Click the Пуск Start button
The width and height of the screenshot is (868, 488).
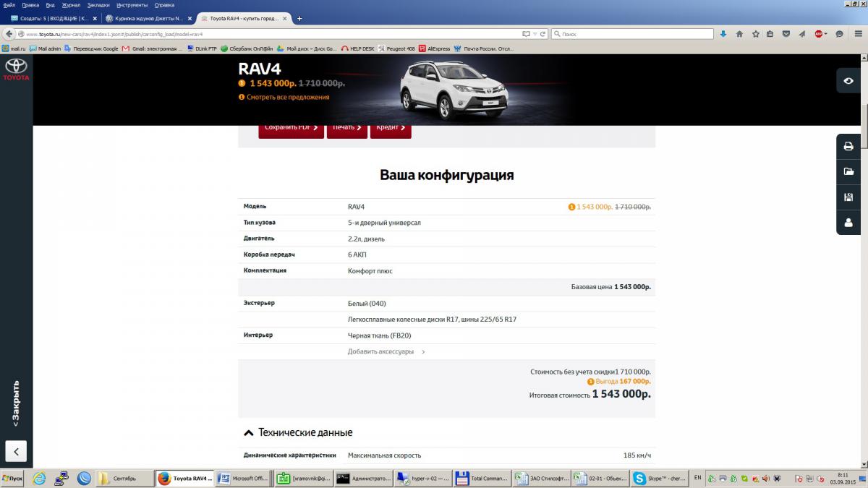click(13, 478)
